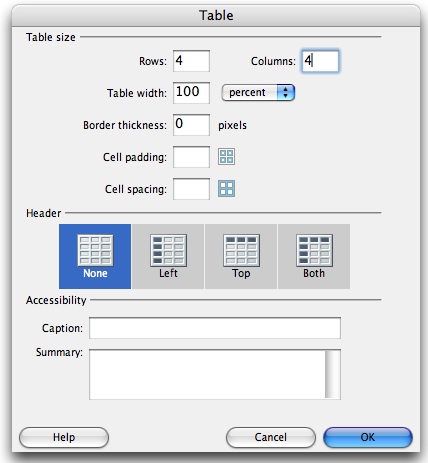Click the Columns input field
Viewport: 428px width, 463px height.
pyautogui.click(x=320, y=61)
